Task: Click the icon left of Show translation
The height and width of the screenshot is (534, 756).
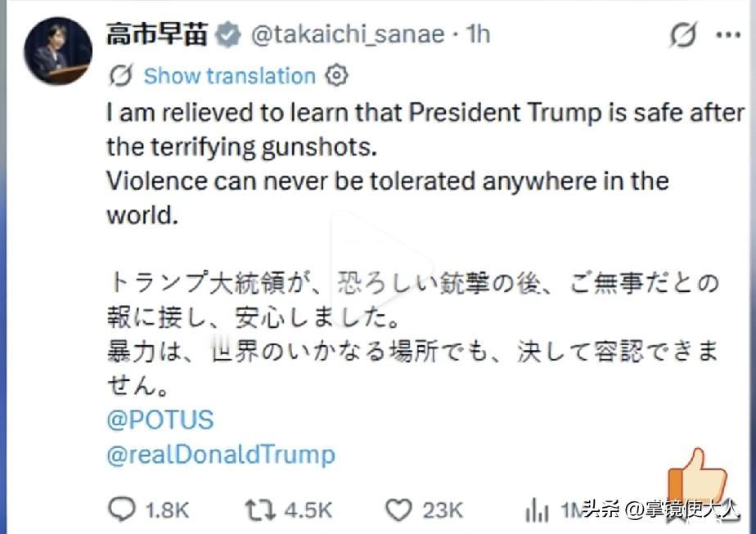Action: tap(121, 76)
